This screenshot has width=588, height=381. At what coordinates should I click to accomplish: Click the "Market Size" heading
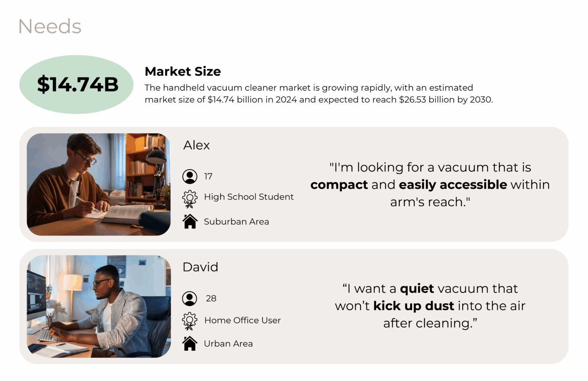(183, 72)
